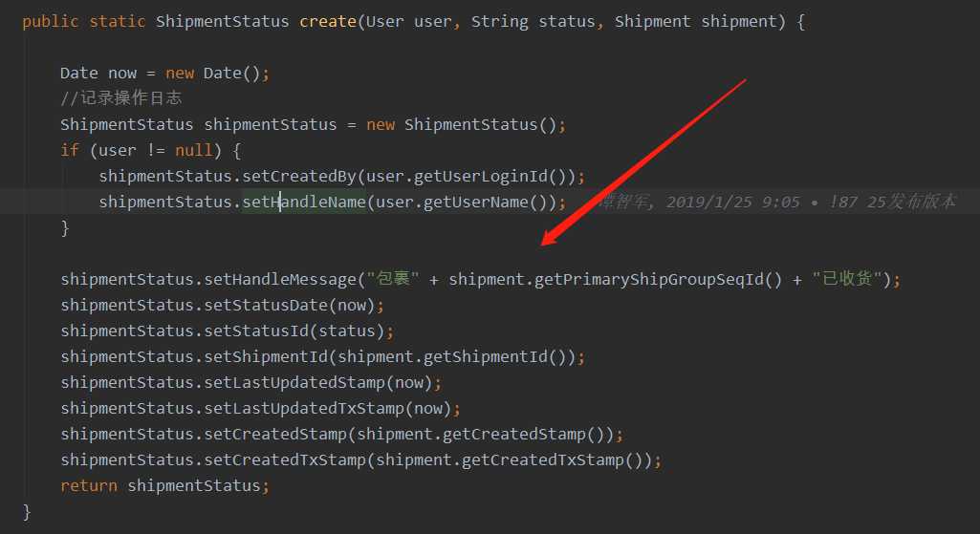Click the string literal "包裹"
The height and width of the screenshot is (534, 980).
coord(393,279)
